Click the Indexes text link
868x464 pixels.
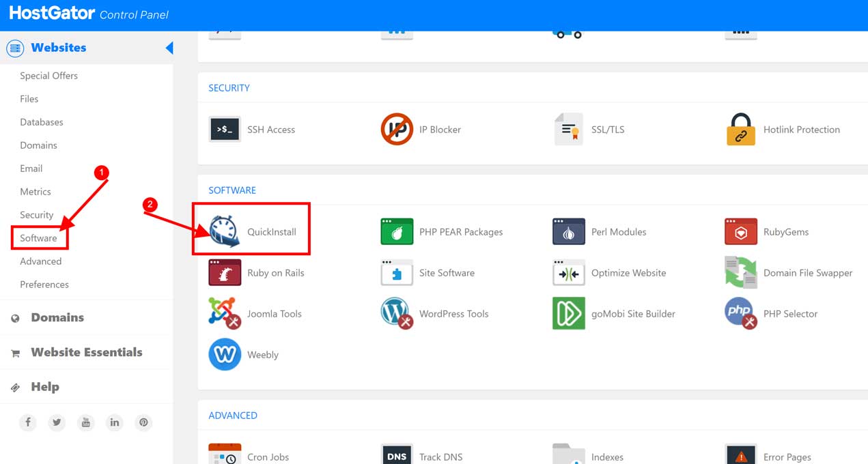(x=607, y=457)
